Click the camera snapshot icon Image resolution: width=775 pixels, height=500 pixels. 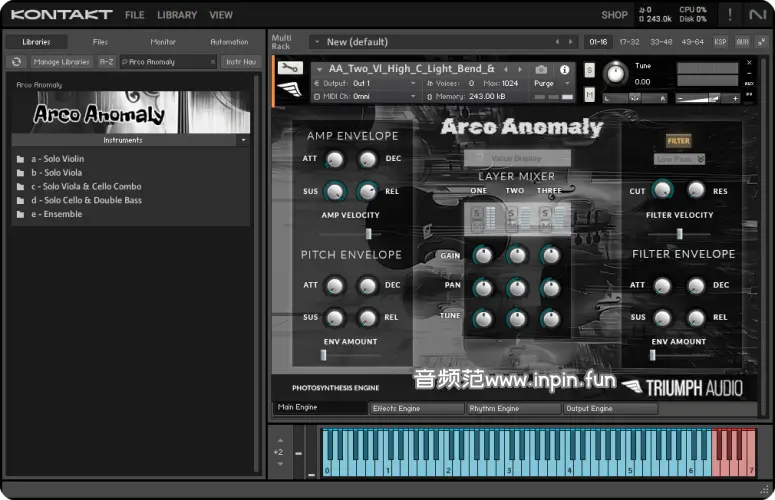coord(541,70)
